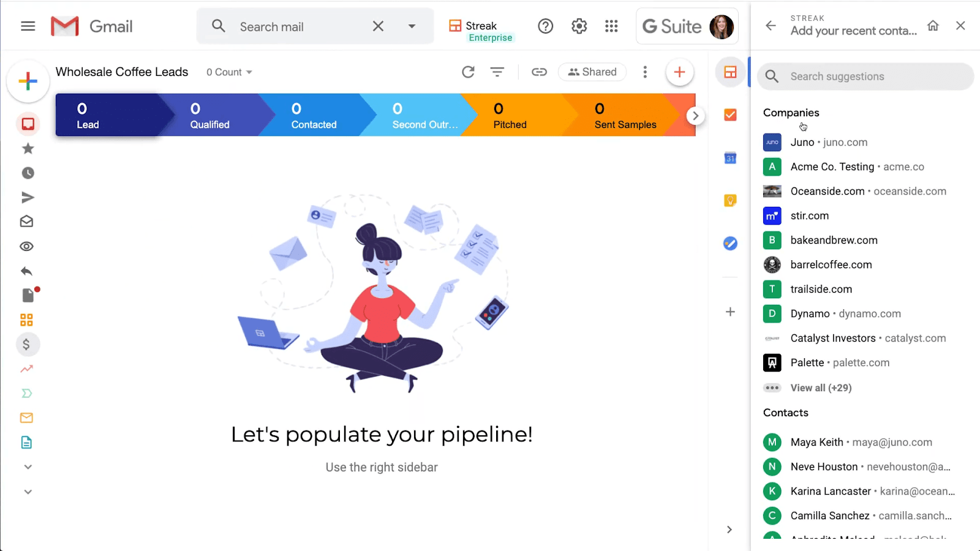Select the dollar-sign deals pipeline icon

[x=27, y=344]
